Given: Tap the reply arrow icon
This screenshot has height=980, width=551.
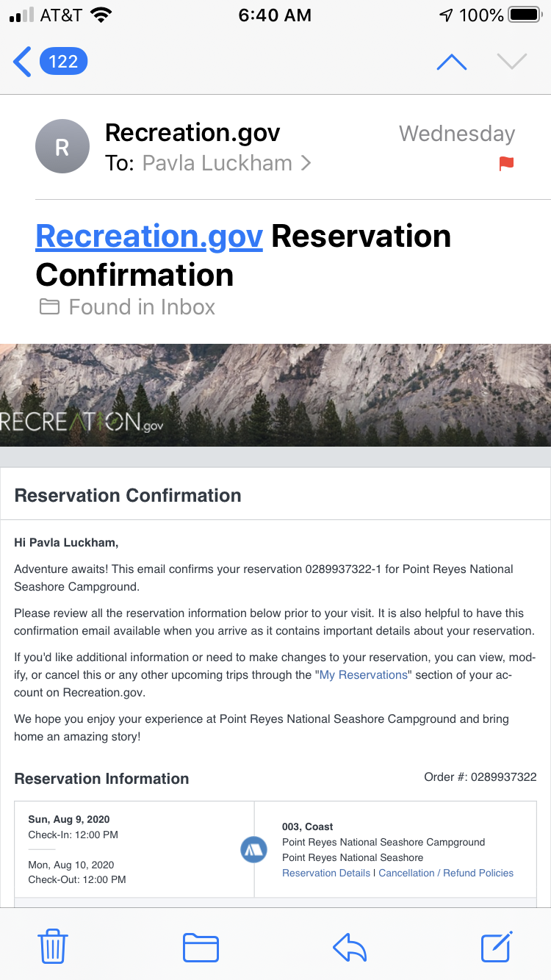Looking at the screenshot, I should coord(350,947).
